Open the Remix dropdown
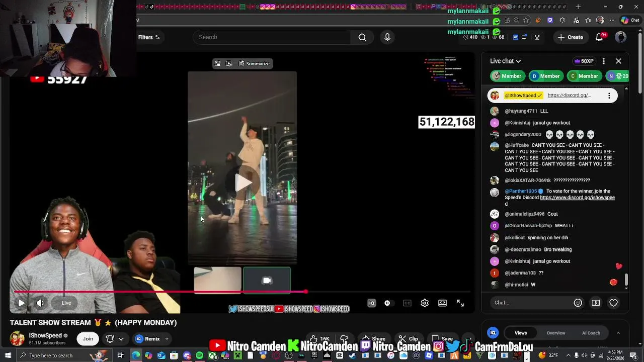The width and height of the screenshot is (644, 362). pos(152,339)
